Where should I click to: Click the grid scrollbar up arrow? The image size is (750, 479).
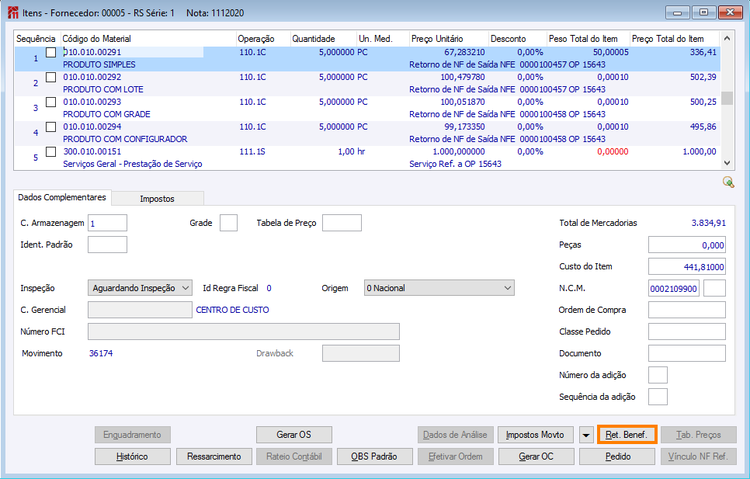coord(727,38)
